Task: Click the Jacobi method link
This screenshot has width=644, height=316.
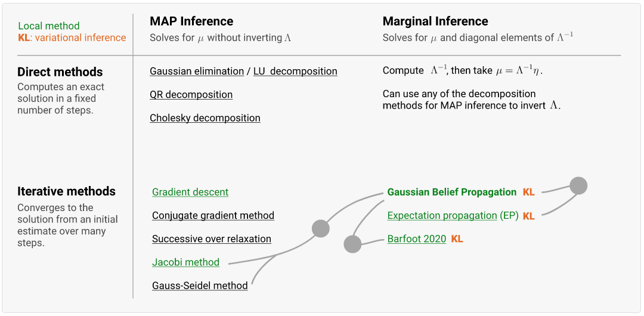Action: [185, 262]
